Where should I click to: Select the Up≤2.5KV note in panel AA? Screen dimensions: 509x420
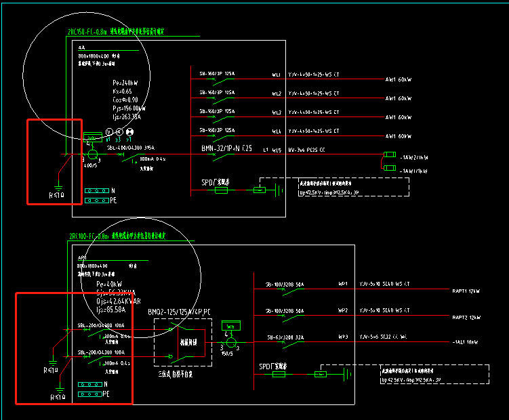click(329, 192)
